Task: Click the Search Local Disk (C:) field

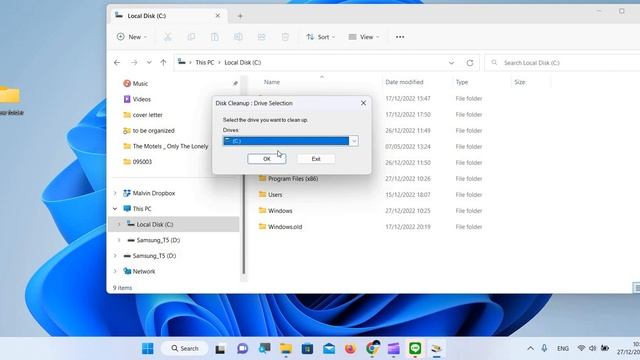Action: (x=562, y=63)
